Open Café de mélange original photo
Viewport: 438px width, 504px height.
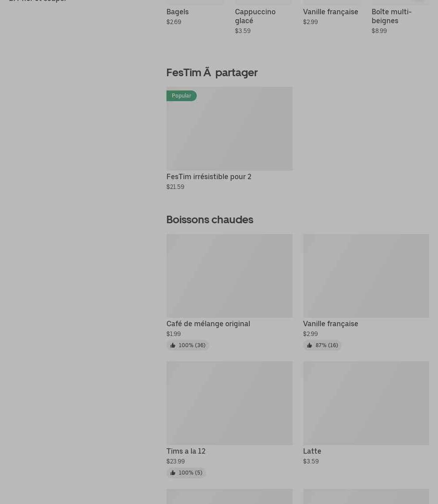click(x=229, y=276)
